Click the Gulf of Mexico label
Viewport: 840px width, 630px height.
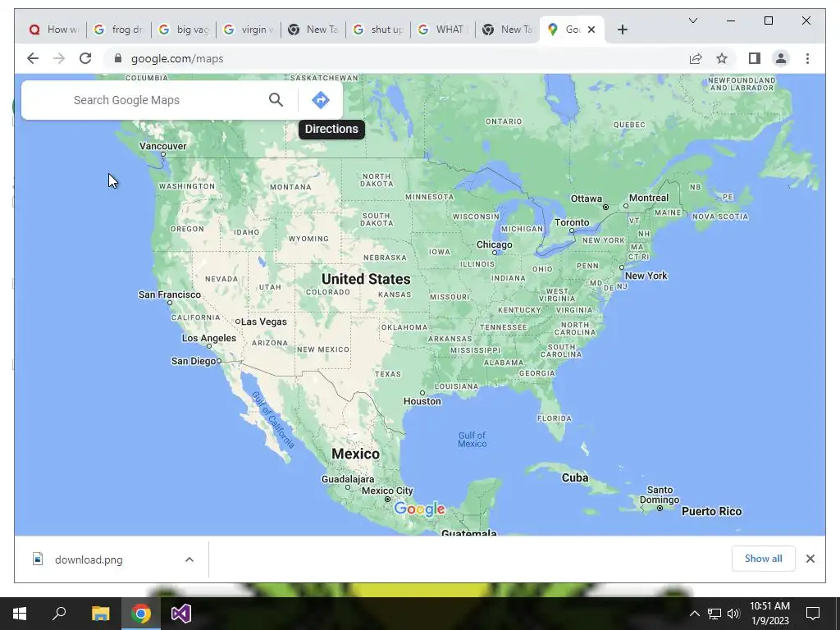(x=472, y=440)
